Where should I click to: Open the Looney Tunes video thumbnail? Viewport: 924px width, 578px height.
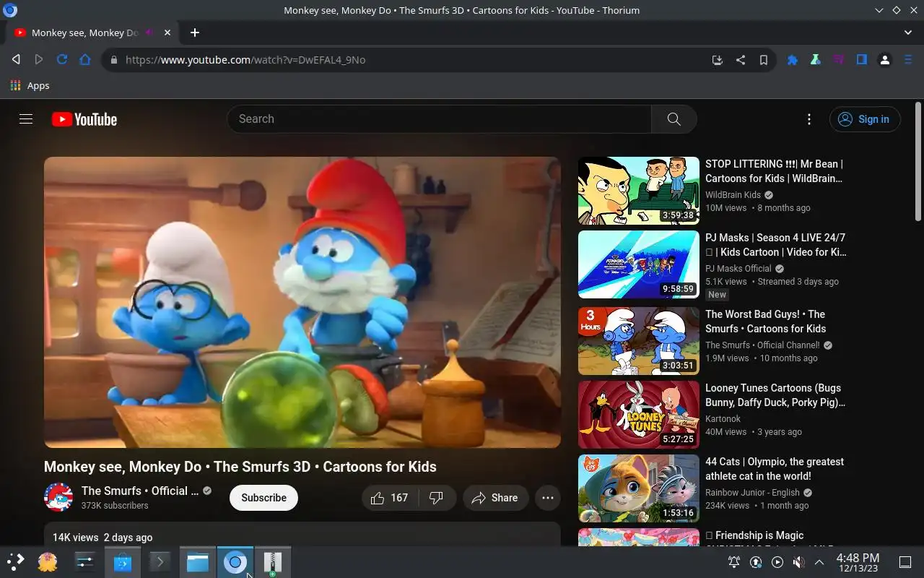coord(639,415)
